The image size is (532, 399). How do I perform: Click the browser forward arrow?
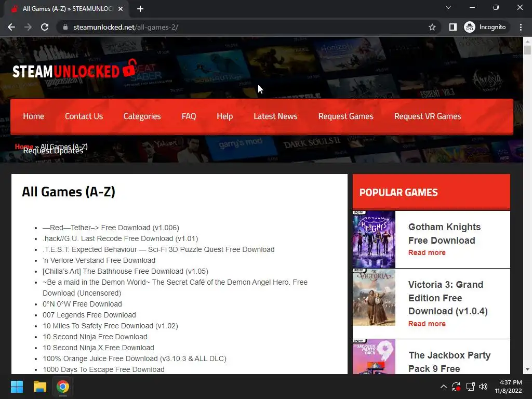[x=28, y=27]
